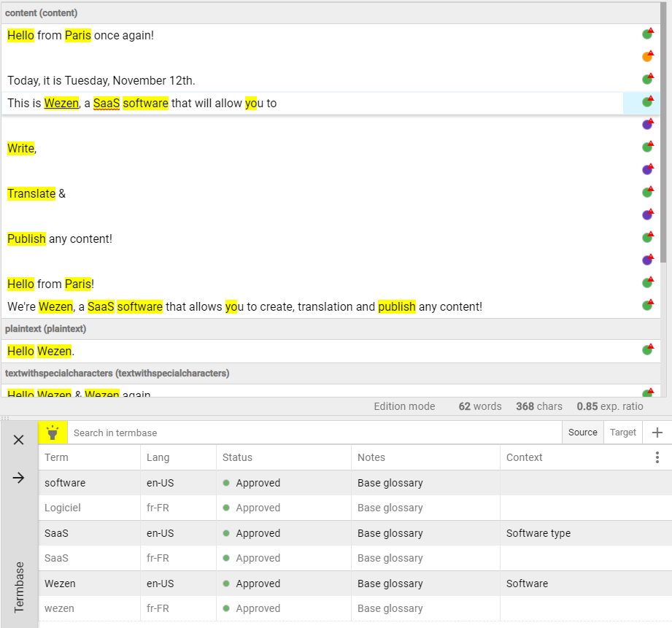Click status icon beside 'Publish any content!'
Screen dimensions: 672x628
coord(648,237)
